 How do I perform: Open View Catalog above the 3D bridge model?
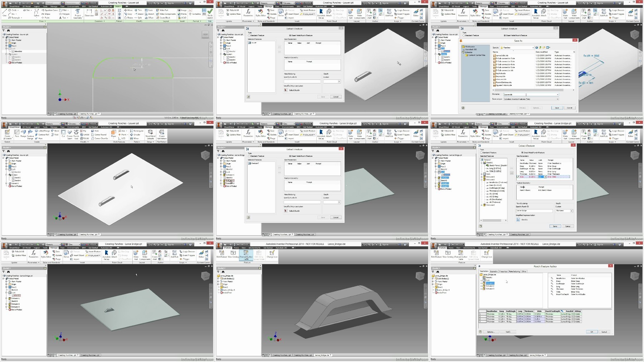coord(233,254)
